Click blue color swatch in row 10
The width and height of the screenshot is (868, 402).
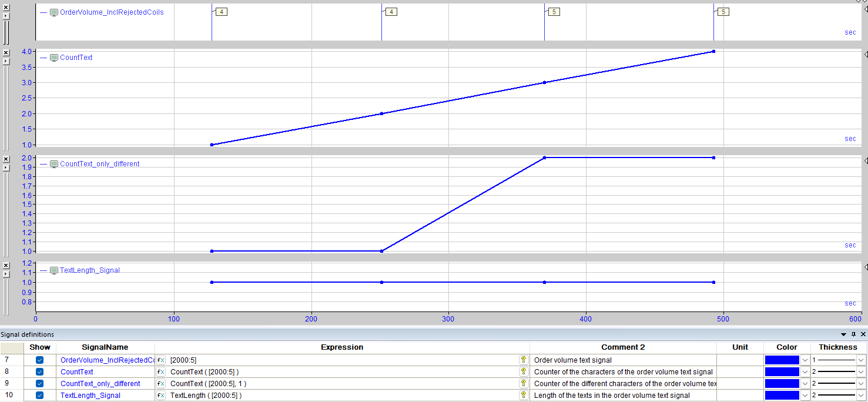(x=782, y=396)
